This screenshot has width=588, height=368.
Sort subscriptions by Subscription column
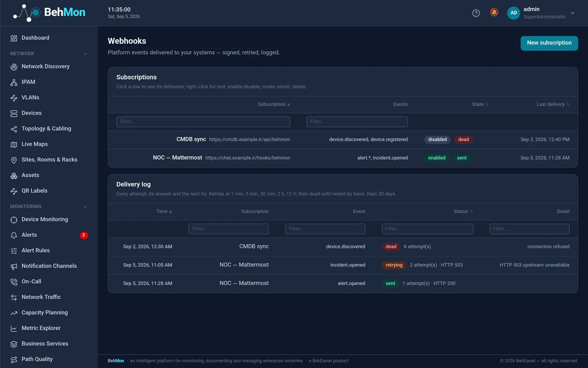(274, 105)
